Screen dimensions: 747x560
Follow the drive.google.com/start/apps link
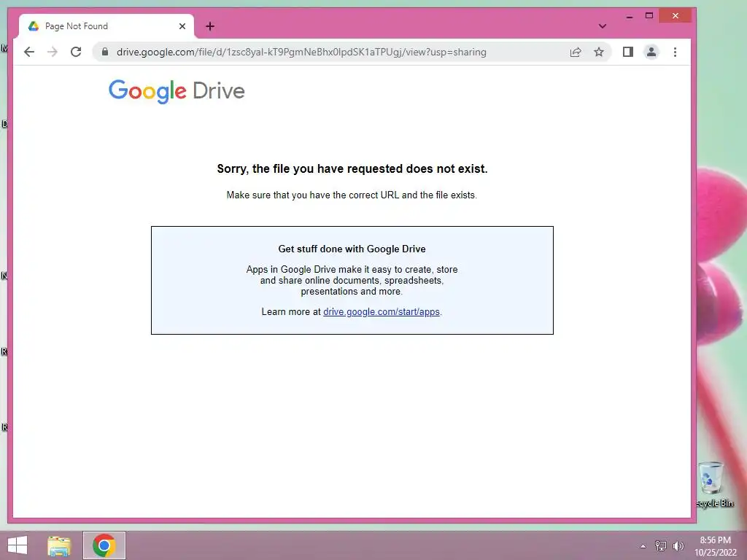click(382, 312)
